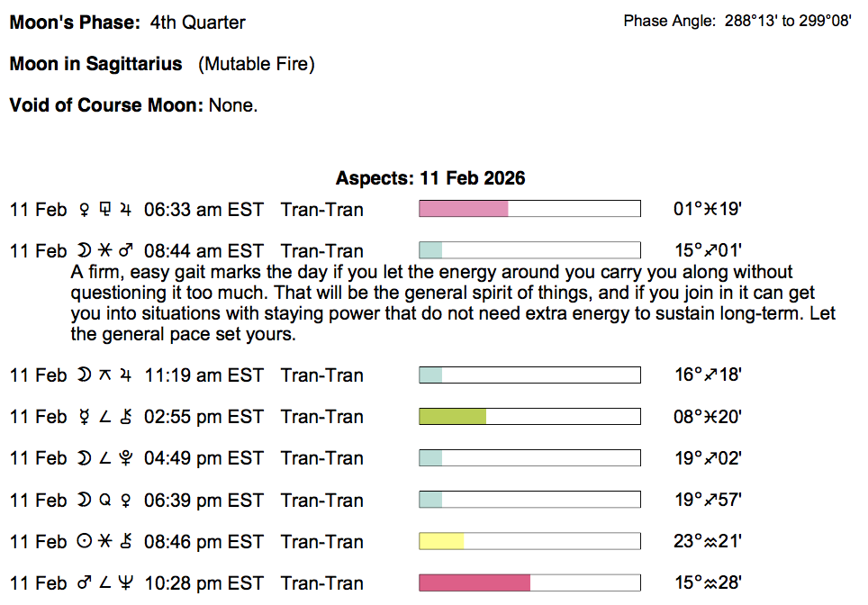Click the olive green bar for the 02:55 pm aspect

click(453, 417)
